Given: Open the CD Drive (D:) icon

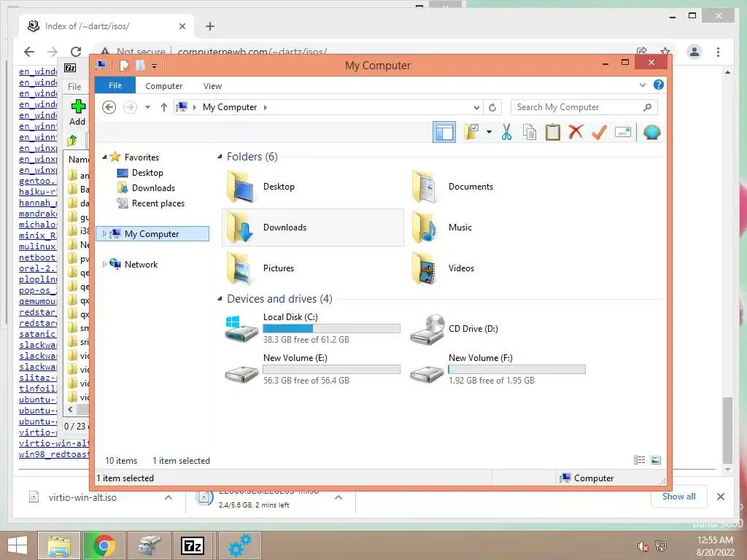Looking at the screenshot, I should click(x=427, y=329).
